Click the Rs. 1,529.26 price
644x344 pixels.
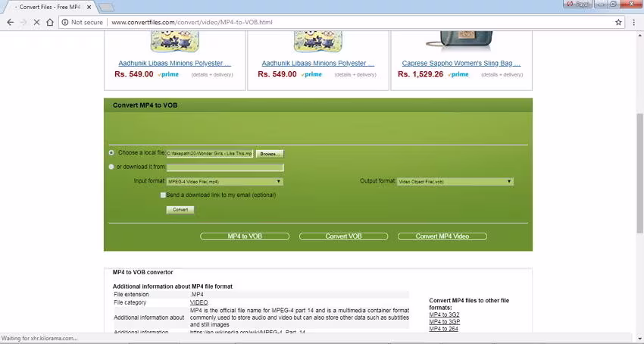click(420, 74)
